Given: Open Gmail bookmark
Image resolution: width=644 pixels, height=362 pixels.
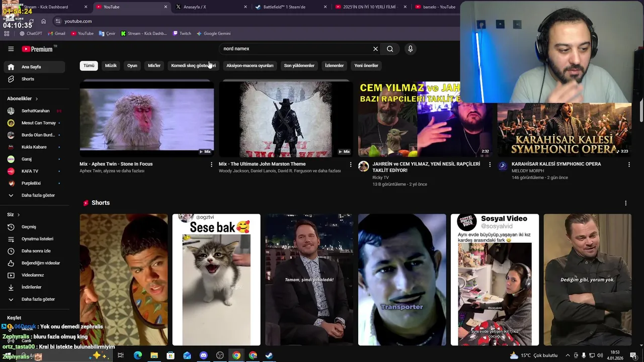Looking at the screenshot, I should pyautogui.click(x=56, y=34).
